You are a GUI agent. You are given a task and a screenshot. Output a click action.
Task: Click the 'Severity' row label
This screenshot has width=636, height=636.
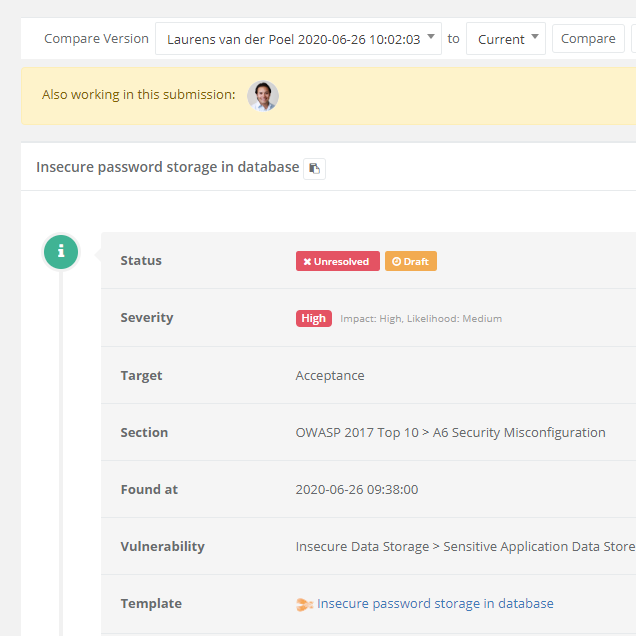[x=146, y=318]
